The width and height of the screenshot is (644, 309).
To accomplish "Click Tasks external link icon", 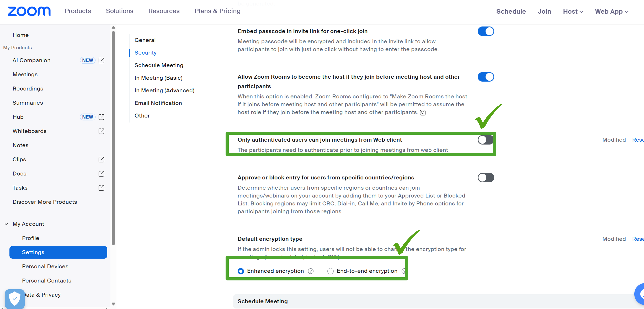I will point(101,188).
